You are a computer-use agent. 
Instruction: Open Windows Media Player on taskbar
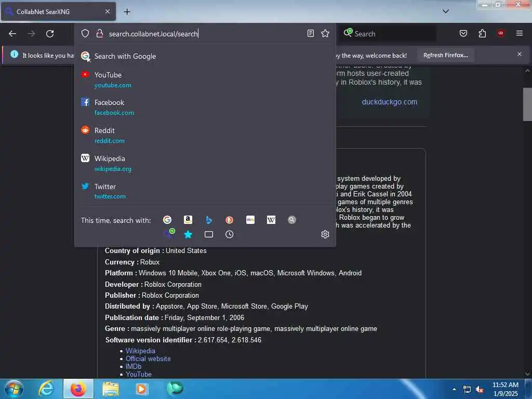coord(141,389)
